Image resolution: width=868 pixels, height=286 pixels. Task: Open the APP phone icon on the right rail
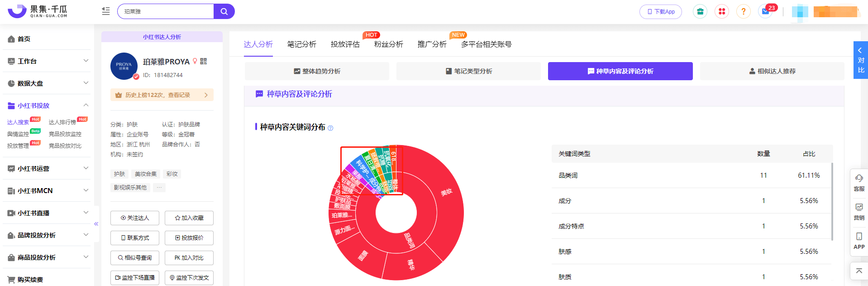[x=859, y=240]
